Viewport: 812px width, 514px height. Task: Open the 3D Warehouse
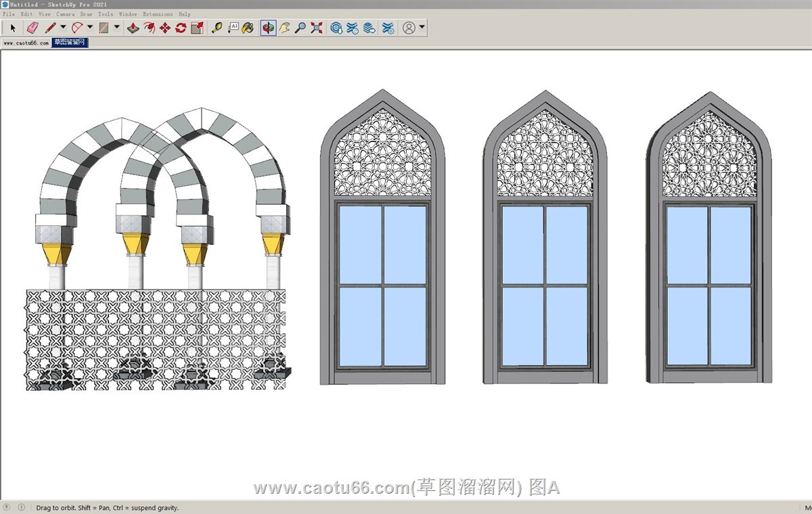[336, 28]
